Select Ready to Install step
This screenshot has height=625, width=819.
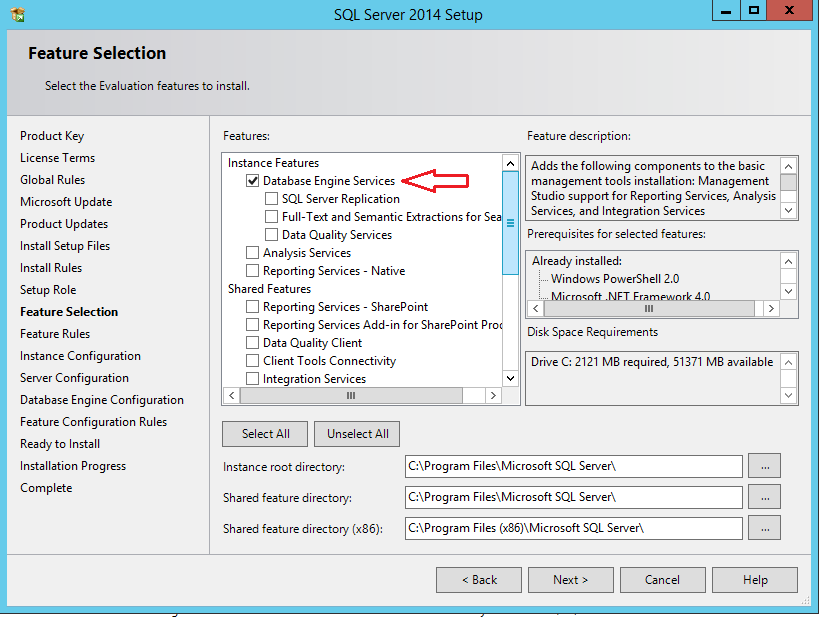pos(60,444)
